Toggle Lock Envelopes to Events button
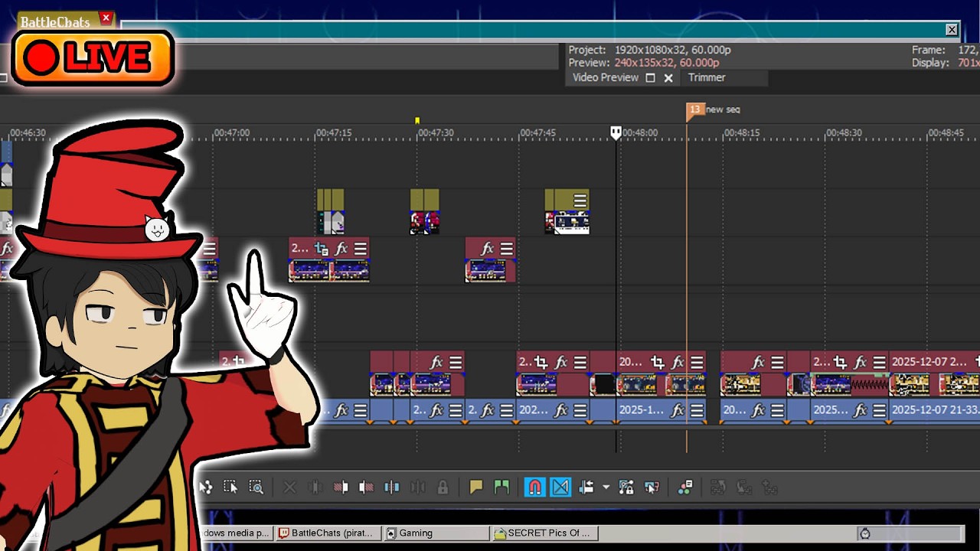Viewport: 980px width, 551px height. (626, 487)
